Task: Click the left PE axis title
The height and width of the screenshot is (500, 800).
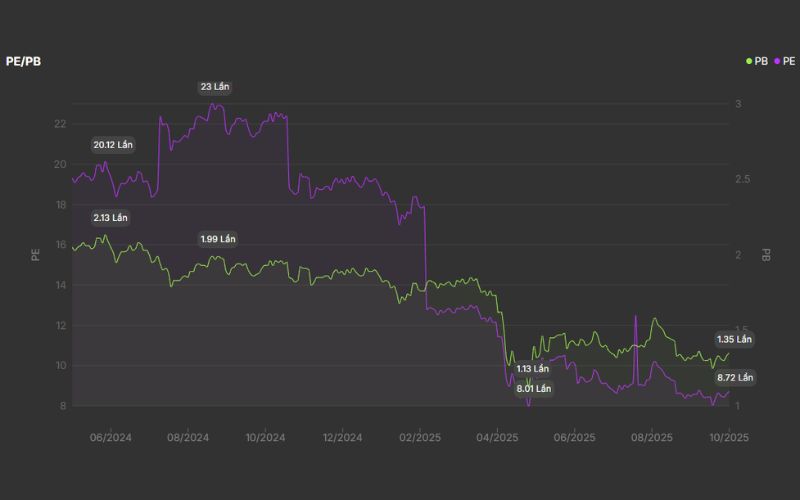Action: [x=35, y=255]
